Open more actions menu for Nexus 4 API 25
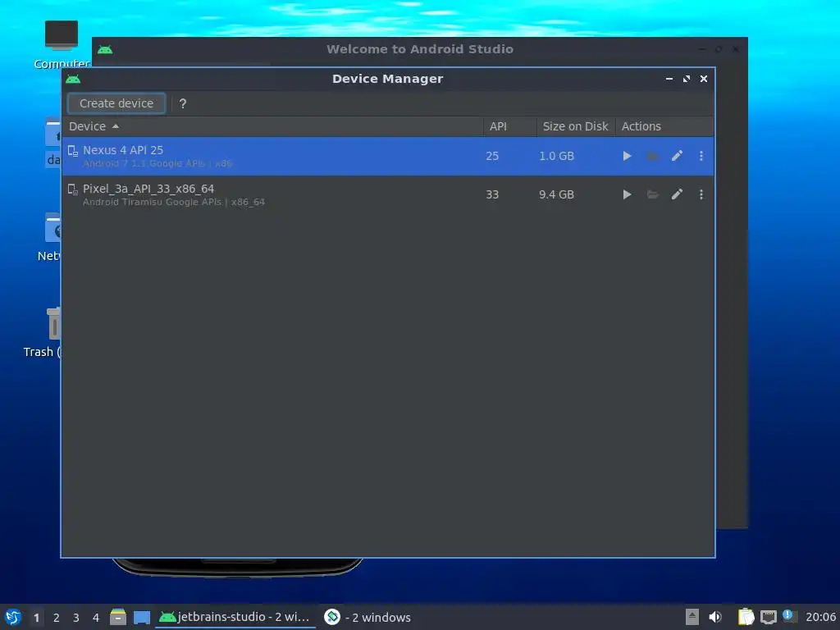 pyautogui.click(x=701, y=156)
